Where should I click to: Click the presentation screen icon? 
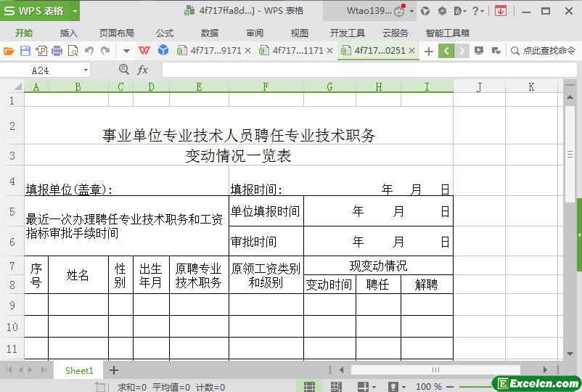click(479, 51)
